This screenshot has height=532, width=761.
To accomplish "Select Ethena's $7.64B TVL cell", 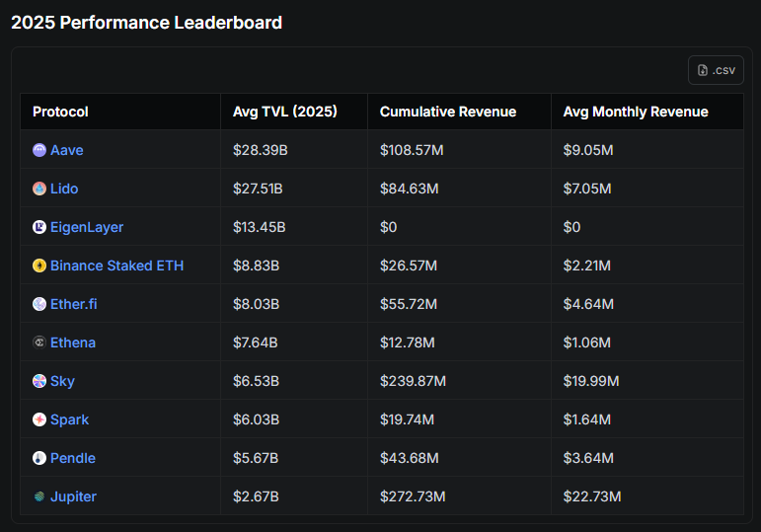I will click(x=294, y=342).
